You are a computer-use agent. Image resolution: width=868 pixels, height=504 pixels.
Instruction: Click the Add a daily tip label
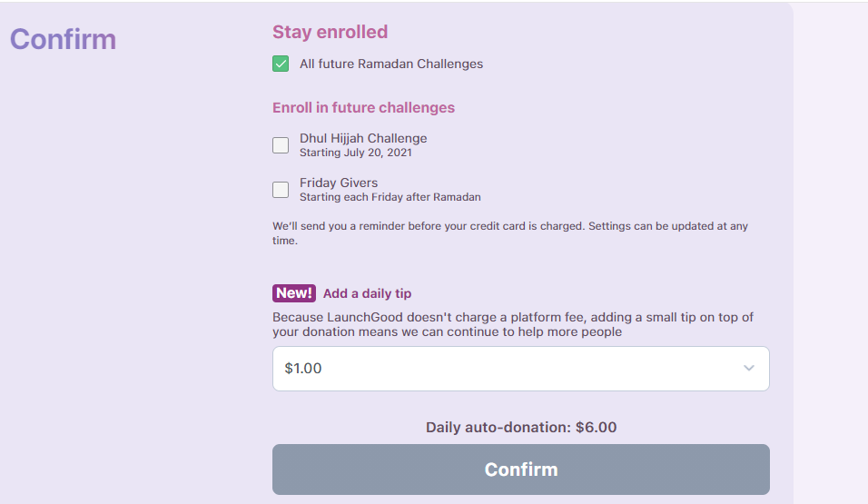pos(367,293)
